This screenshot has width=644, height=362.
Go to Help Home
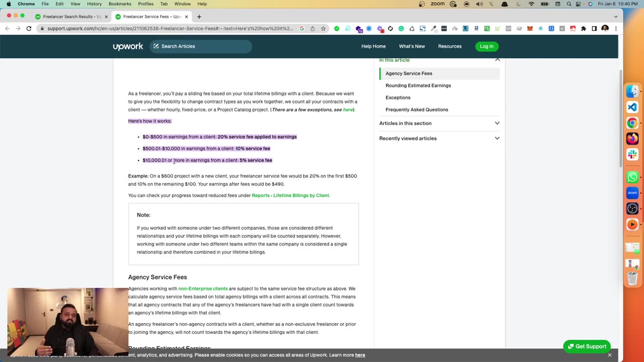pyautogui.click(x=373, y=46)
